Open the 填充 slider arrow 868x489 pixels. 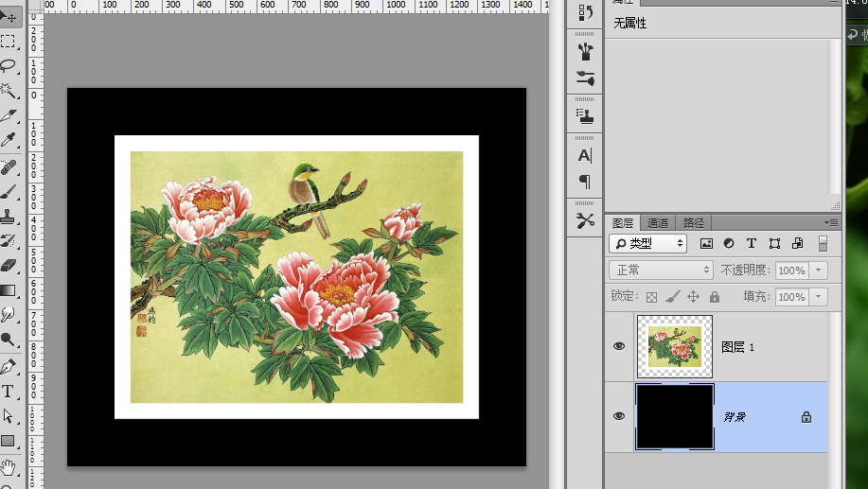818,297
